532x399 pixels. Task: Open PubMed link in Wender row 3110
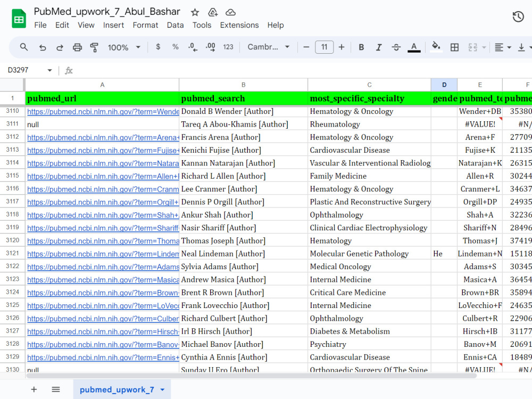click(103, 112)
